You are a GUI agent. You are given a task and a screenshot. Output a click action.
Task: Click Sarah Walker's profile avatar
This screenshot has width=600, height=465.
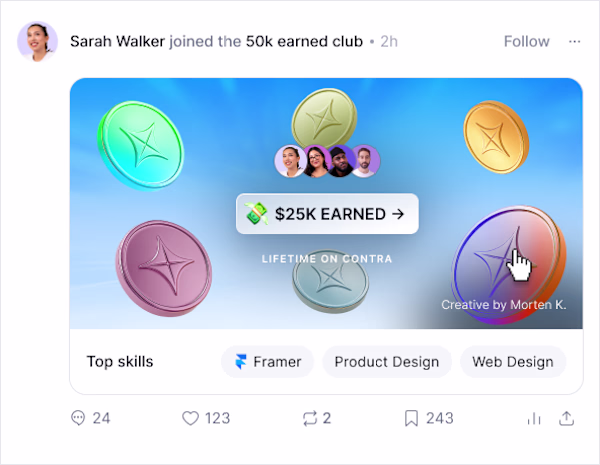pyautogui.click(x=37, y=41)
